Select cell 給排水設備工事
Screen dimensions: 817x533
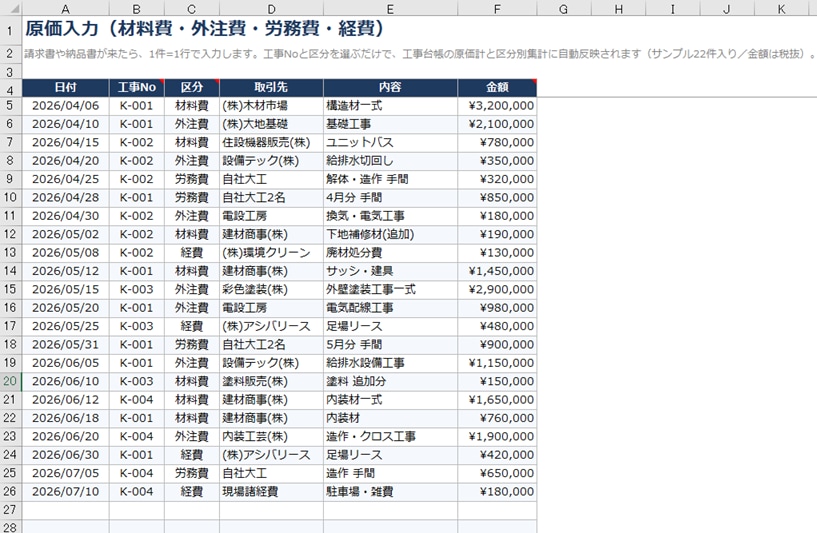[390, 363]
